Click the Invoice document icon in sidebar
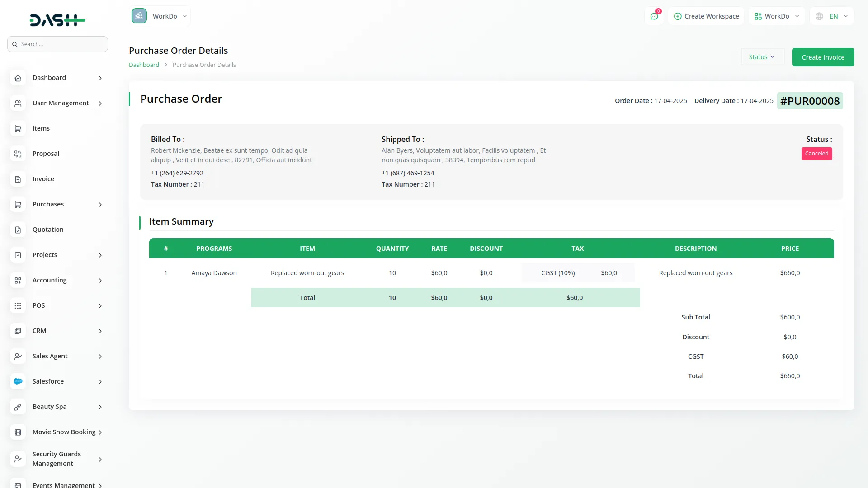Image resolution: width=868 pixels, height=488 pixels. pyautogui.click(x=18, y=179)
